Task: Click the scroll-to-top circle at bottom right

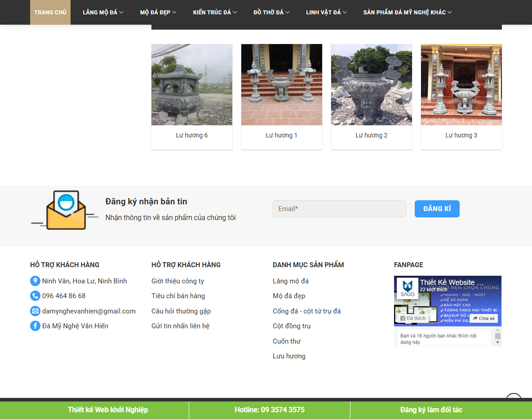Action: click(514, 400)
